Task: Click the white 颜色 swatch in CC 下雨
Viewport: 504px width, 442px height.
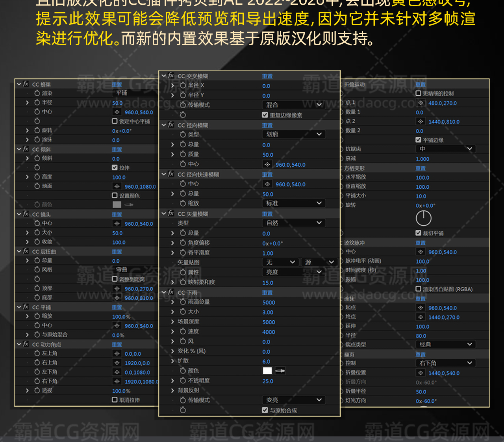Action: click(267, 371)
